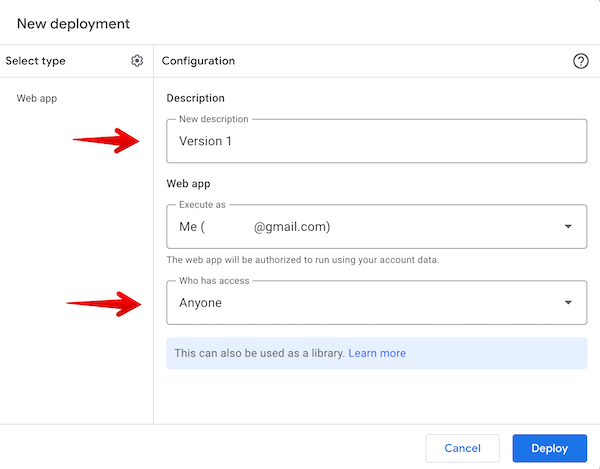
Task: Click the Execute as field label
Action: (x=201, y=204)
